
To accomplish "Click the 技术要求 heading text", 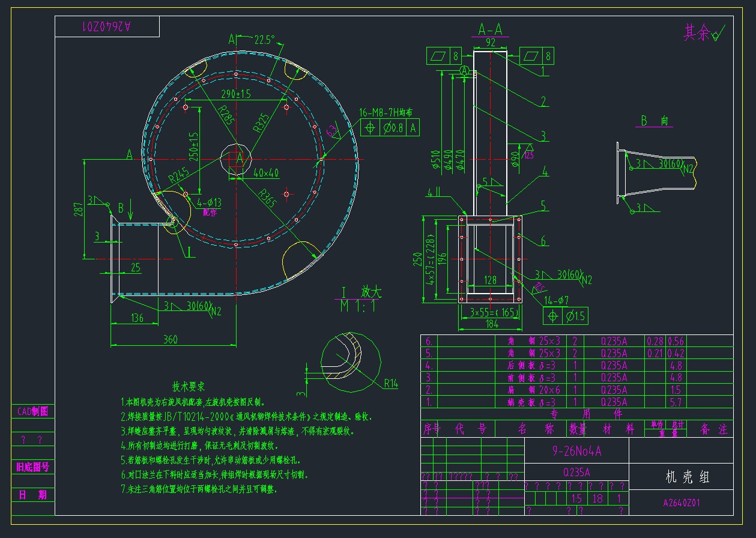I will (189, 386).
